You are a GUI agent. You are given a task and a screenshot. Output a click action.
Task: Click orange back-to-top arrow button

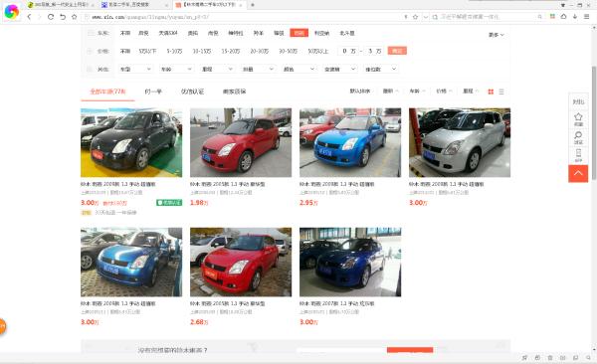578,174
